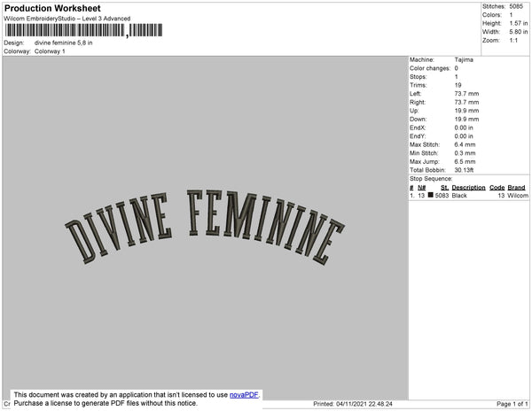Click the St. column header
Image resolution: width=532 pixels, height=411 pixels.
pyautogui.click(x=443, y=188)
